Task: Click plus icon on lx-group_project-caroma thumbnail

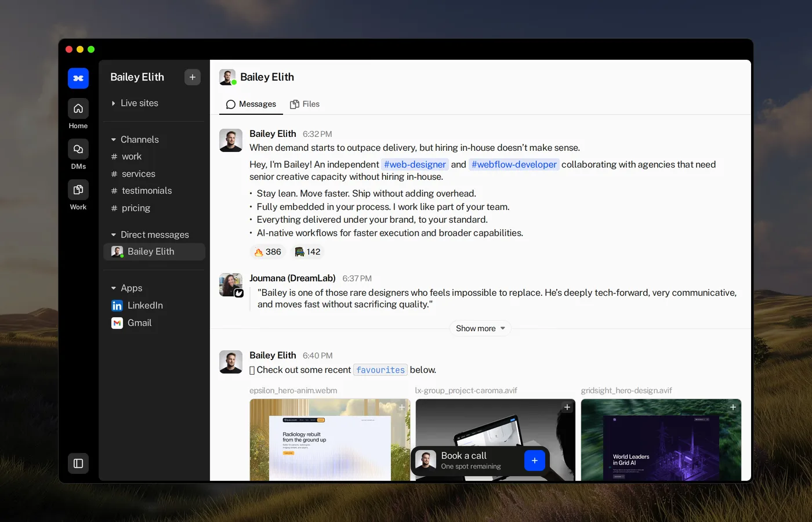Action: coord(567,407)
